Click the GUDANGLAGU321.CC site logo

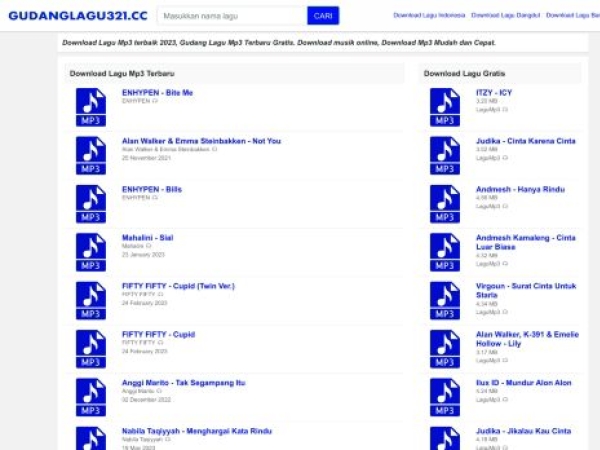point(78,16)
